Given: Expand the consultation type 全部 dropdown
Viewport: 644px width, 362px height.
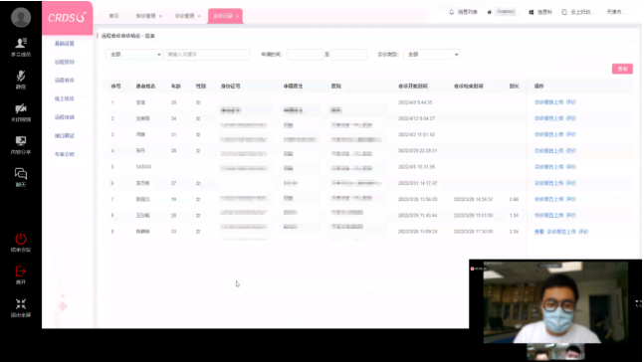Looking at the screenshot, I should 432,54.
